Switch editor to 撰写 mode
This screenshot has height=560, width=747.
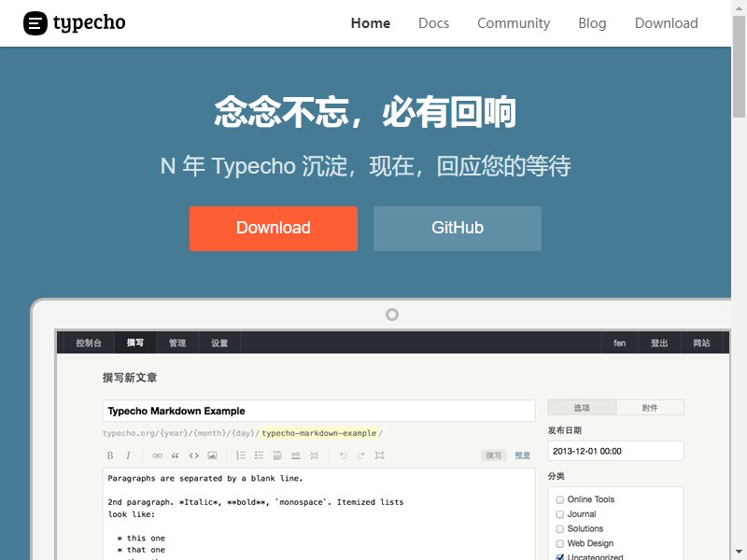pos(494,455)
